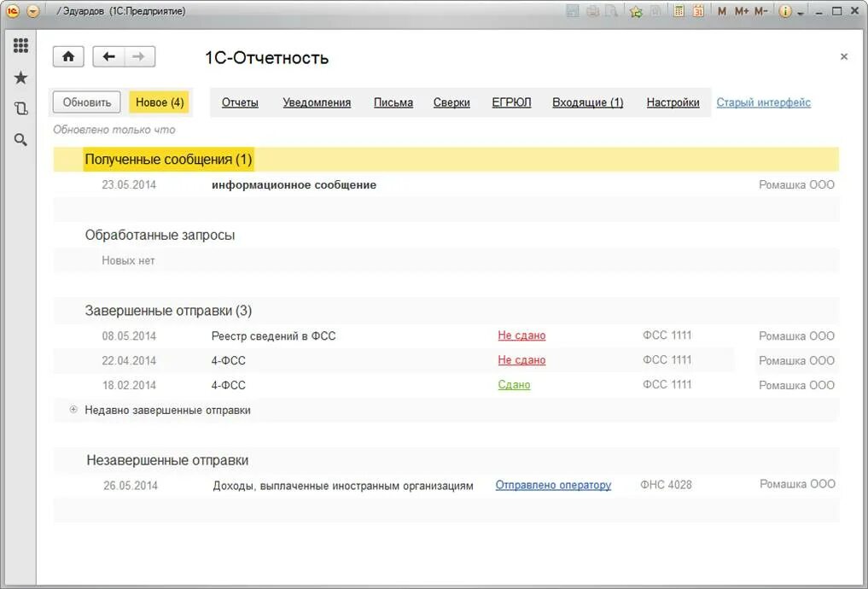The image size is (868, 589).
Task: Select the Полученные сообщения (1) header
Action: click(168, 160)
